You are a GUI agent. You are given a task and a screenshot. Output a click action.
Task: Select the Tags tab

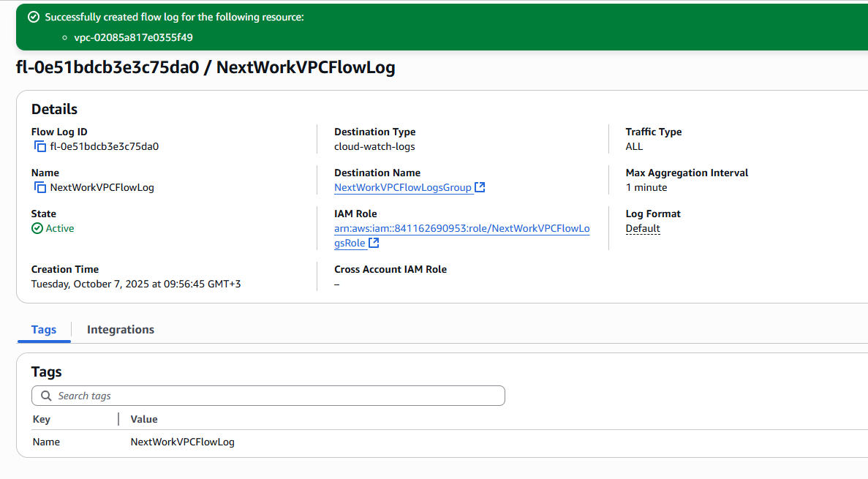coord(44,330)
